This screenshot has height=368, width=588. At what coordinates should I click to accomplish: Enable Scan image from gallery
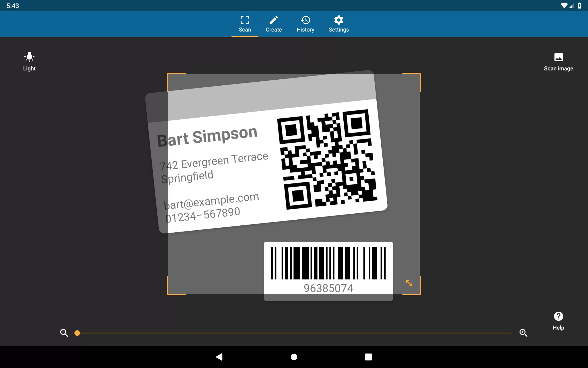tap(558, 61)
